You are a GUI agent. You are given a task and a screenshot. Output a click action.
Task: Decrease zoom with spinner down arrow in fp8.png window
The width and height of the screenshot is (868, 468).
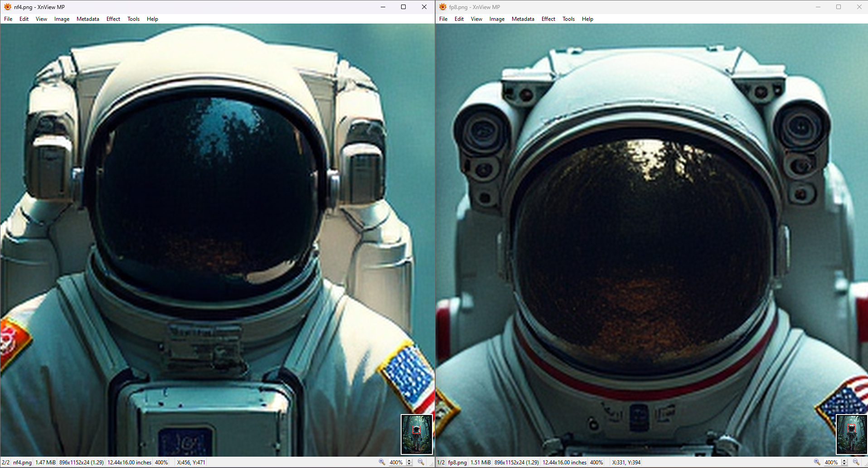coord(844,464)
